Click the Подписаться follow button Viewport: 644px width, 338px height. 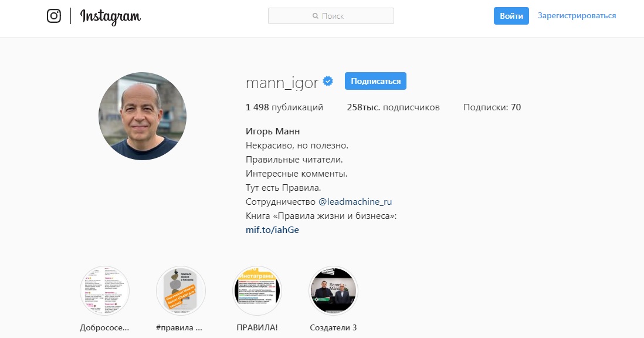(375, 82)
